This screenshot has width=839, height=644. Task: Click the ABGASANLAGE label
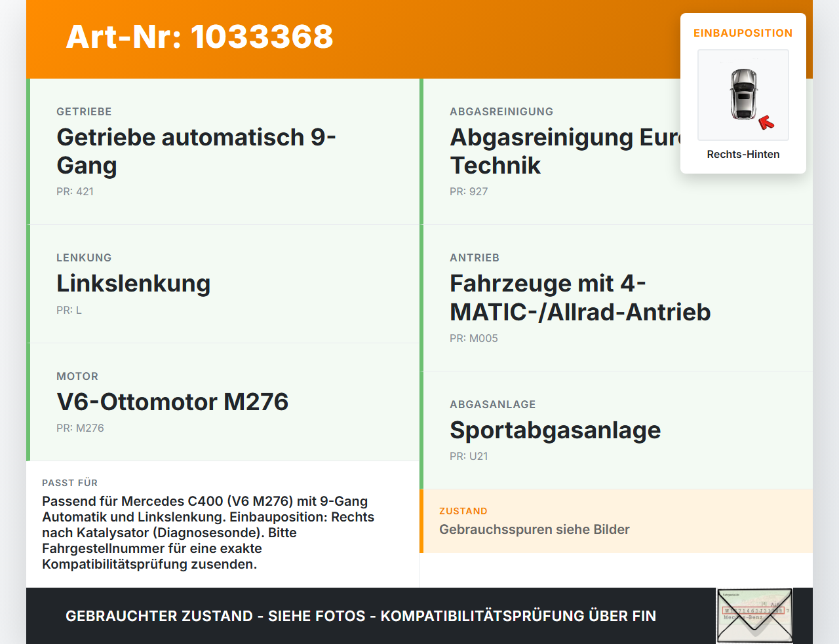pyautogui.click(x=493, y=404)
